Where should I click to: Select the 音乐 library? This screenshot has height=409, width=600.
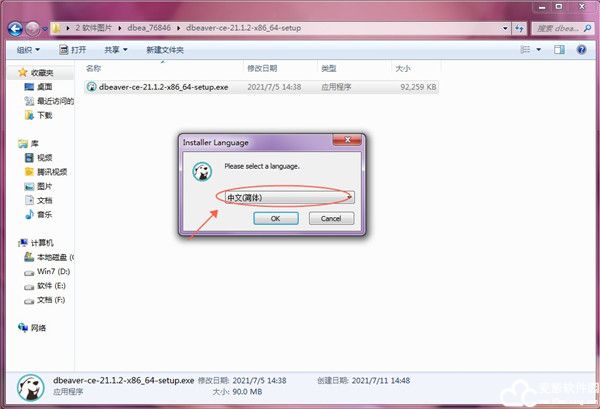(39, 215)
